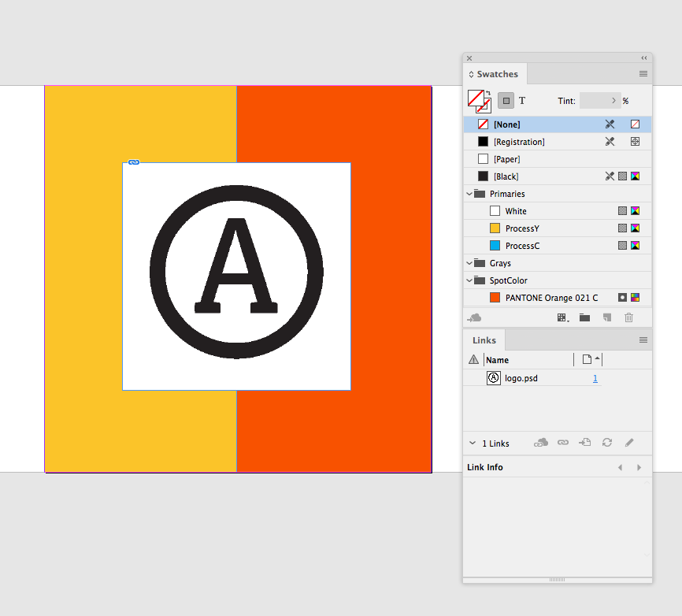This screenshot has width=682, height=616.
Task: Open the Swatches panel menu
Action: tap(643, 73)
